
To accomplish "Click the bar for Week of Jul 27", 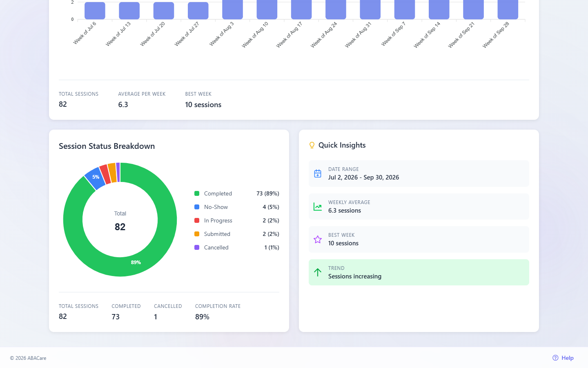I will pyautogui.click(x=198, y=10).
